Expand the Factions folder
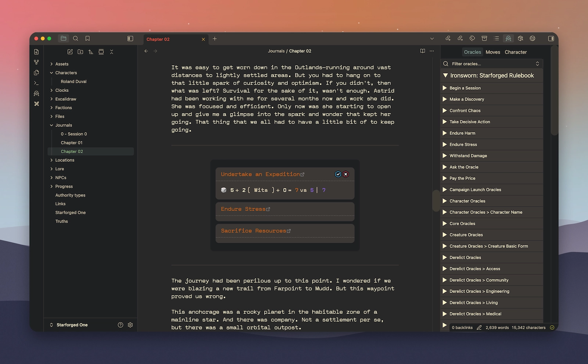This screenshot has height=364, width=588. coord(52,108)
